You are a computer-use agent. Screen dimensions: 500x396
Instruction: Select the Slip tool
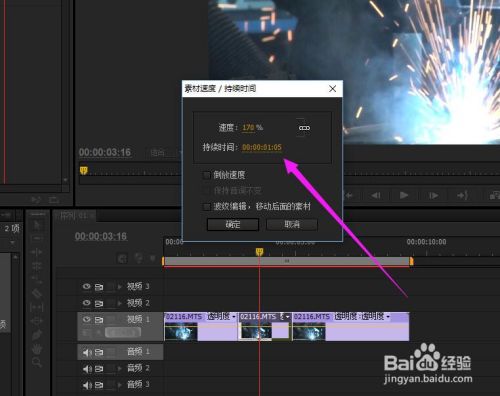tap(37, 307)
